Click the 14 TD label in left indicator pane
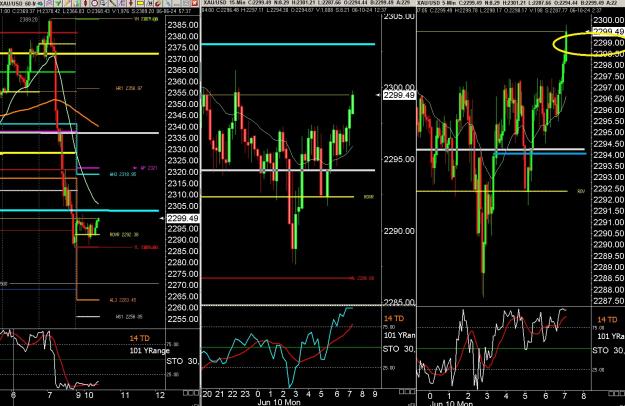Image resolution: width=625 pixels, height=406 pixels. coord(140,338)
